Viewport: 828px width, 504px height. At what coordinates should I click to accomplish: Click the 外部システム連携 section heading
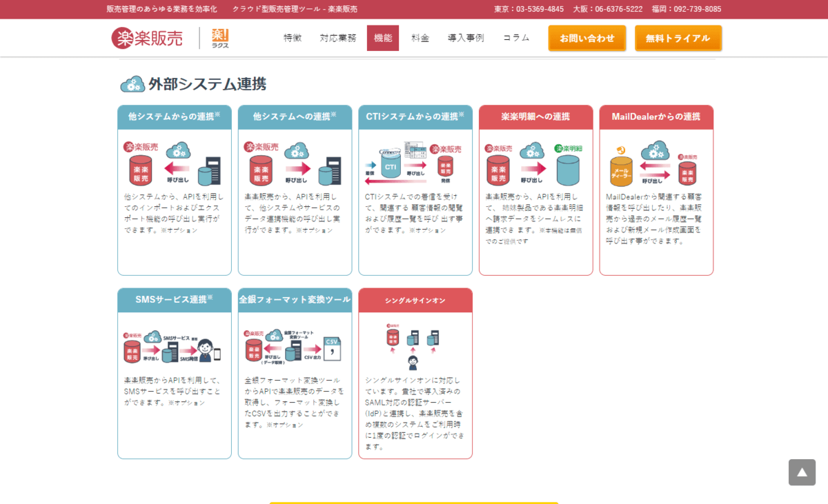[208, 84]
